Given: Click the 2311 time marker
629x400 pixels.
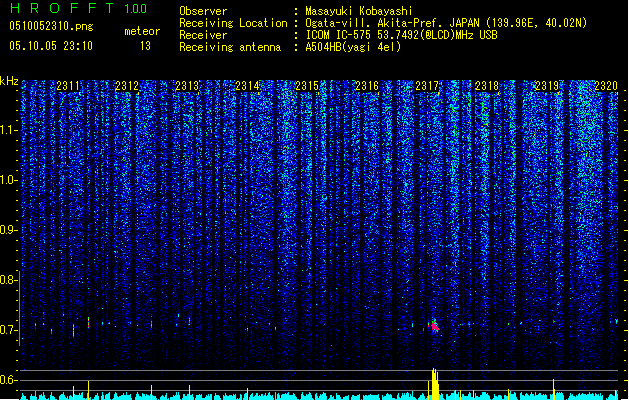Looking at the screenshot, I should click(x=68, y=86).
